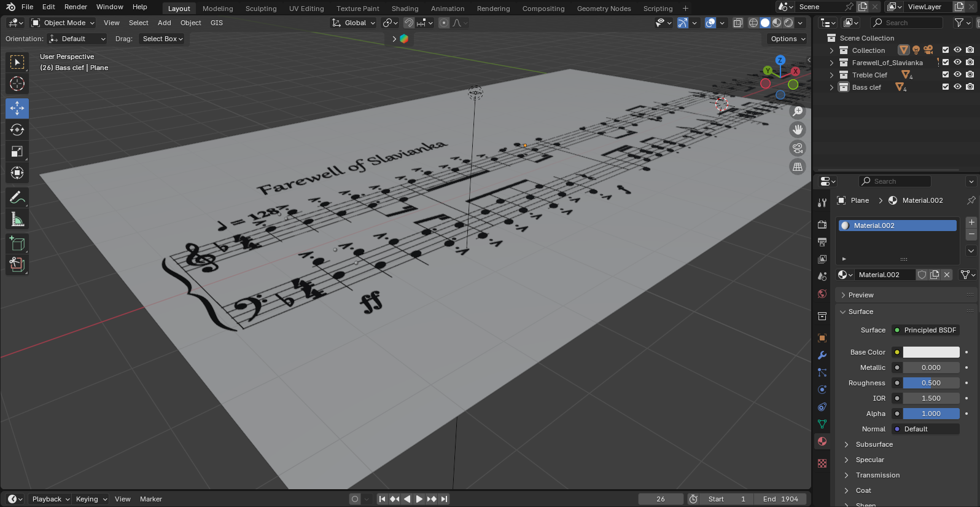Viewport: 980px width, 507px height.
Task: Expand the Transmission section
Action: pos(877,475)
